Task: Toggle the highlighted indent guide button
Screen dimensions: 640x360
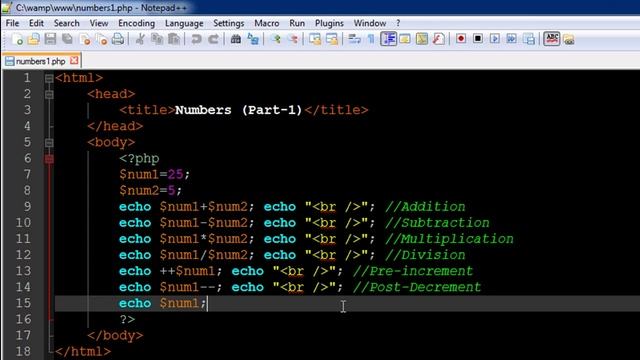Action: 388,39
